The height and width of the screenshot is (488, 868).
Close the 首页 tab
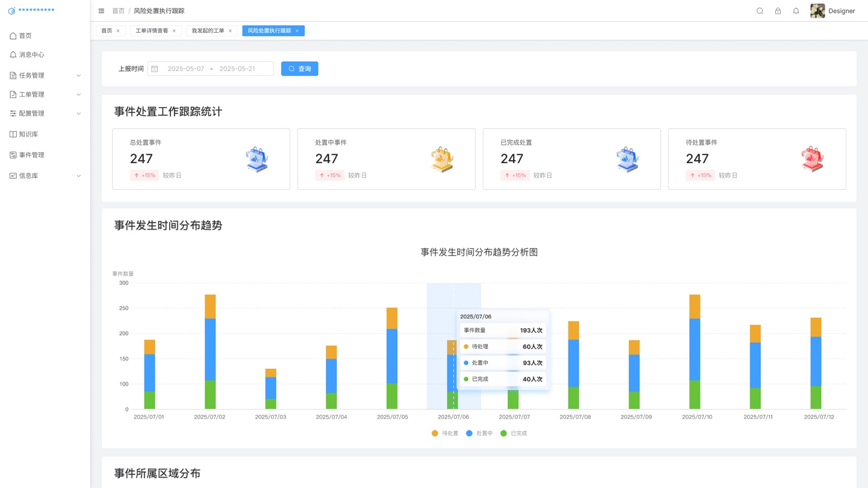tap(118, 31)
